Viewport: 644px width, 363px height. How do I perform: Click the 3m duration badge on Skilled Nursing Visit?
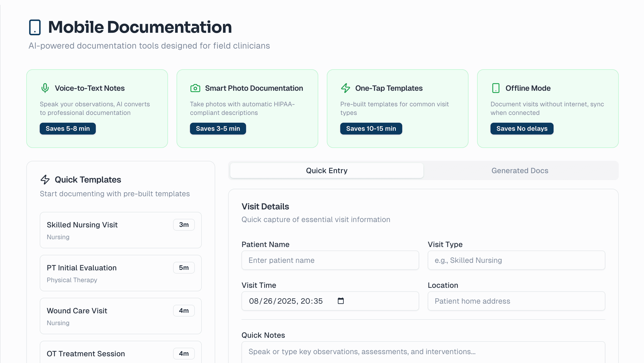[x=184, y=225]
